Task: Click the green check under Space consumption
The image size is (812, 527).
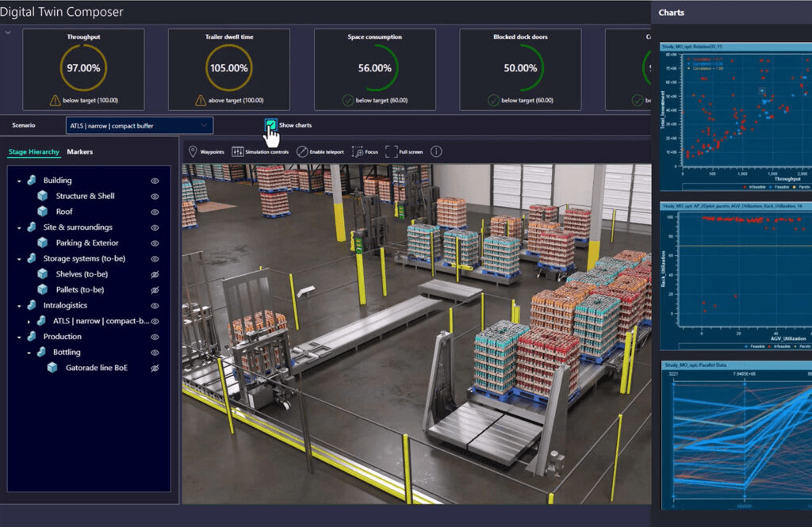Action: [348, 101]
